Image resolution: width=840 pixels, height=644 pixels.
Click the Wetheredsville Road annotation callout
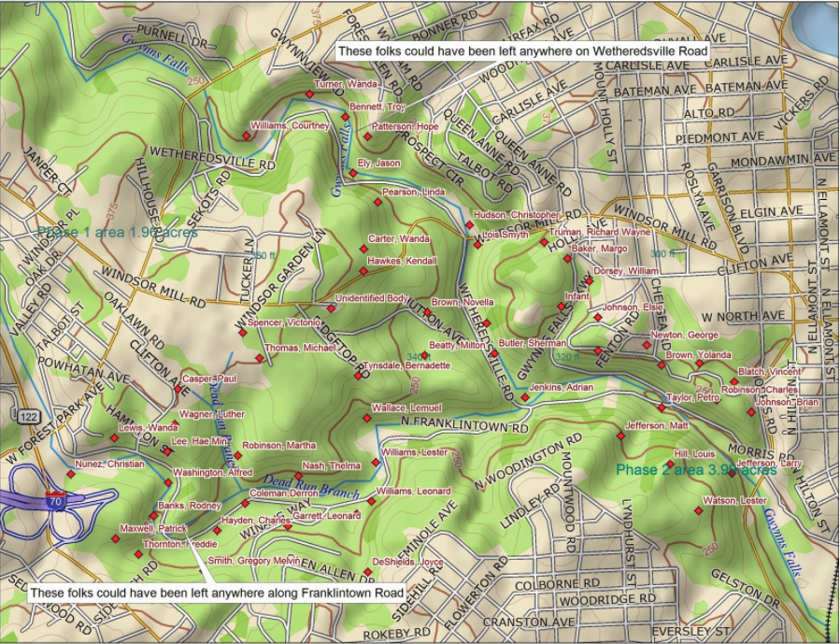pyautogui.click(x=523, y=51)
